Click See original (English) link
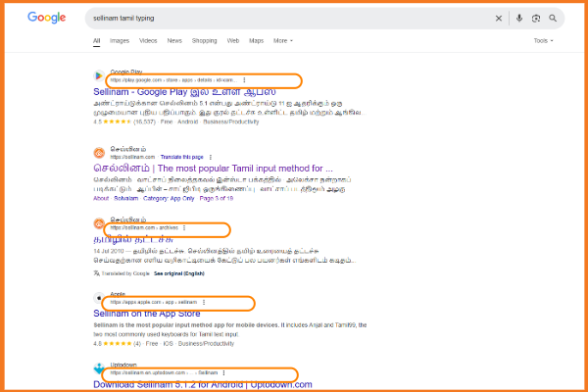The image size is (588, 392). pos(179,273)
